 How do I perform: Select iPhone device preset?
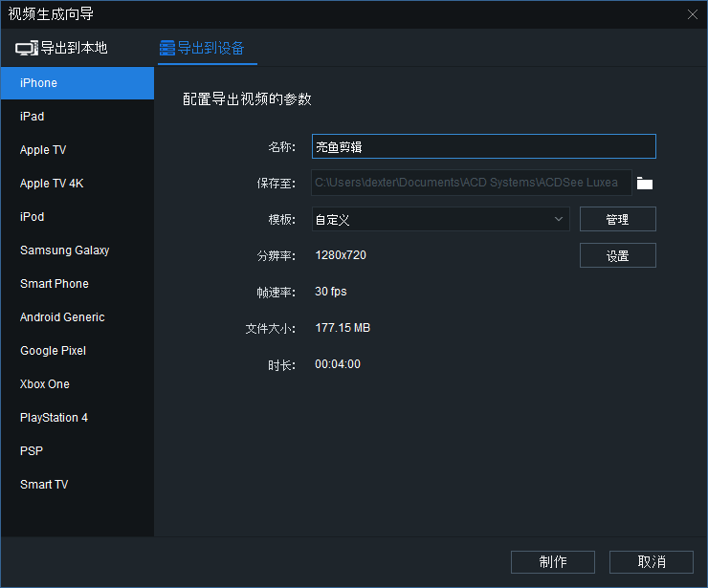click(77, 83)
